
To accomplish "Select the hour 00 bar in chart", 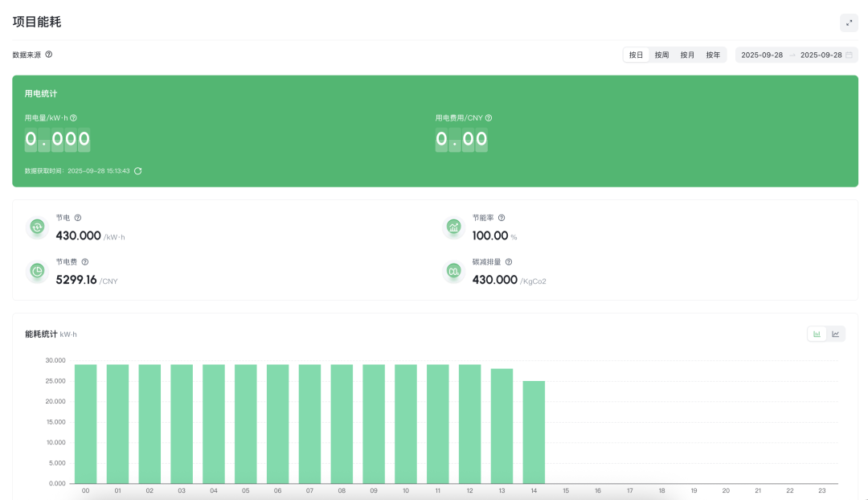I will point(86,424).
